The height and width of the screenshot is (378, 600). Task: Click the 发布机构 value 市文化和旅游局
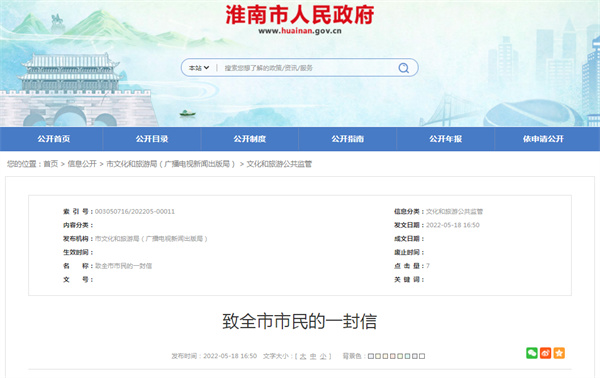tap(151, 239)
